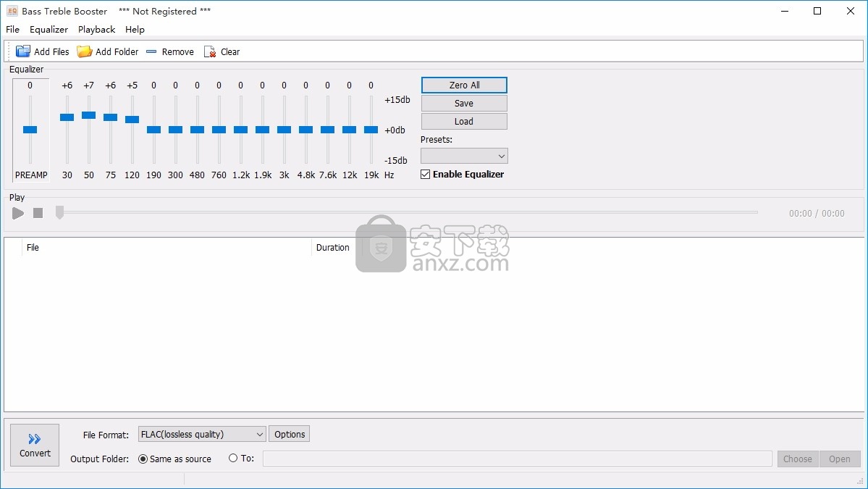Click the Play button
Image resolution: width=868 pixels, height=489 pixels.
click(x=17, y=213)
